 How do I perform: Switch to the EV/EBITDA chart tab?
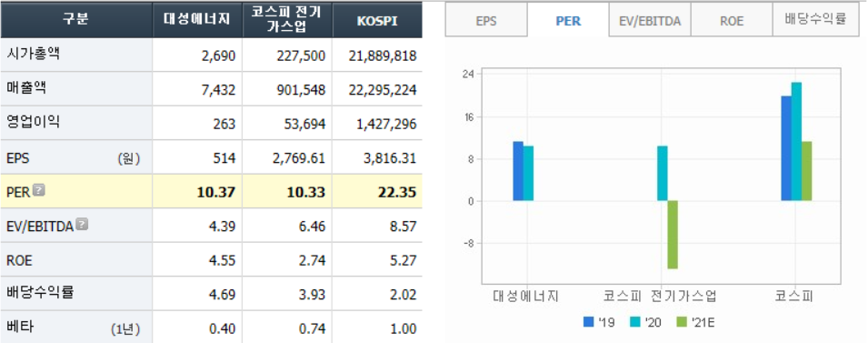pyautogui.click(x=650, y=21)
